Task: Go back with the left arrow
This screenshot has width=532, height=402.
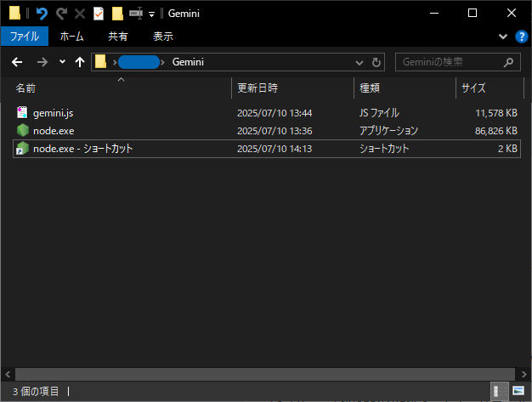Action: (17, 62)
